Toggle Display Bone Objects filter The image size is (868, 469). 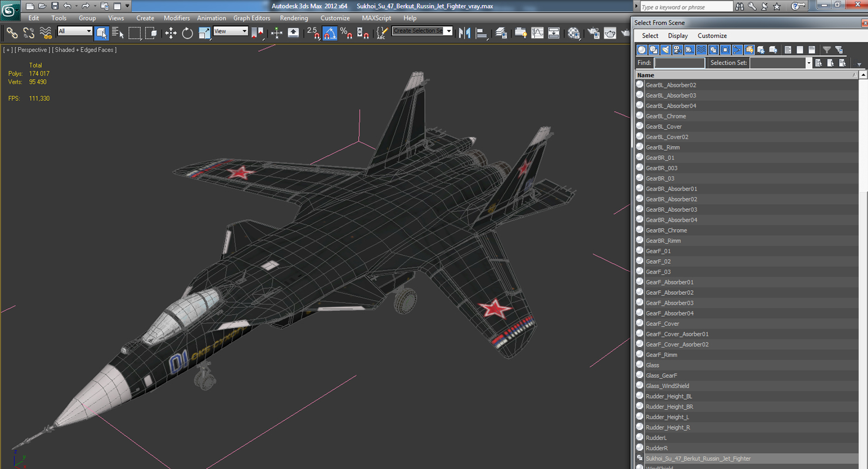pyautogui.click(x=737, y=50)
